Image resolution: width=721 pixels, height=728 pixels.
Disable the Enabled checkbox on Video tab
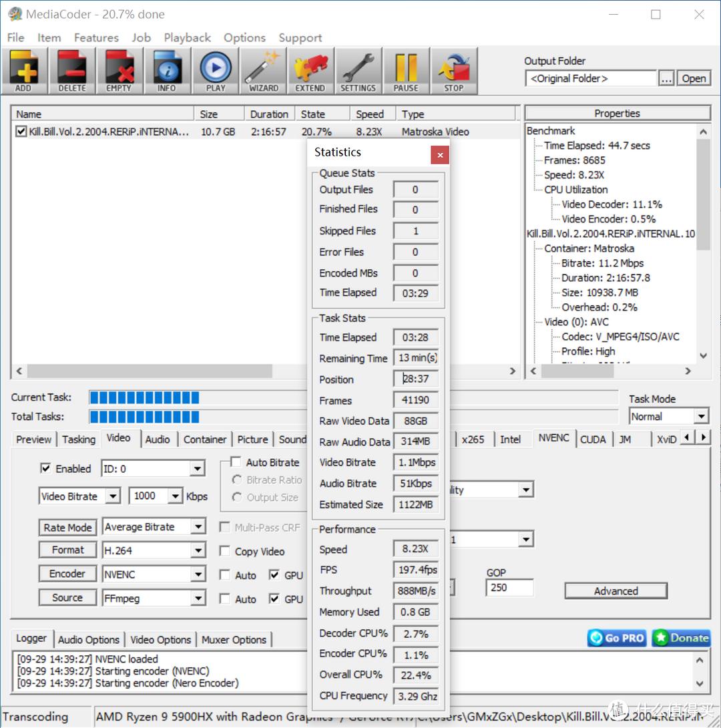point(45,468)
